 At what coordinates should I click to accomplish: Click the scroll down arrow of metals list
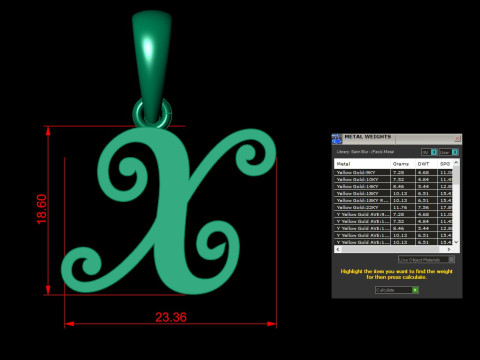pyautogui.click(x=456, y=242)
